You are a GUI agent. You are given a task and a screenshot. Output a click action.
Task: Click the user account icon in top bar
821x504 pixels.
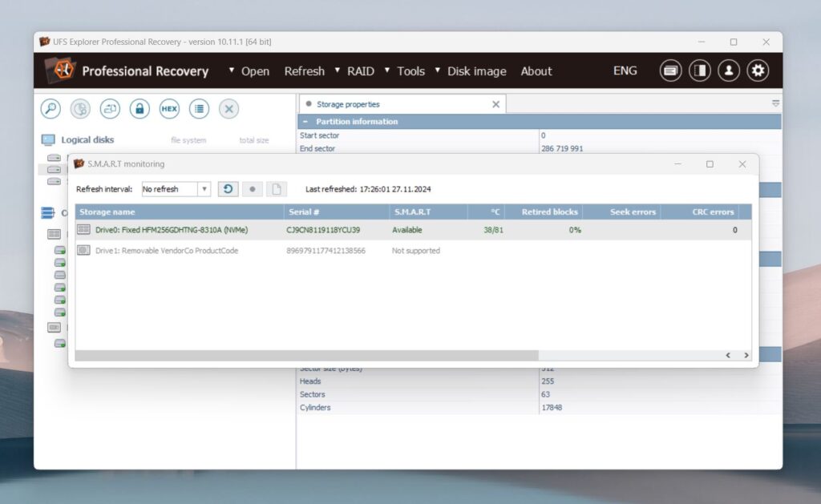pos(729,71)
